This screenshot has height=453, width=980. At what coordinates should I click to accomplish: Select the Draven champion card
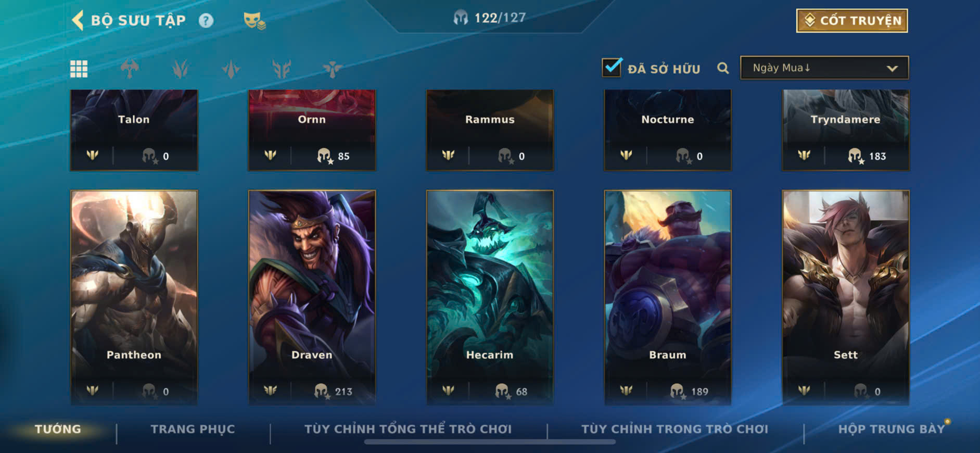coord(312,297)
